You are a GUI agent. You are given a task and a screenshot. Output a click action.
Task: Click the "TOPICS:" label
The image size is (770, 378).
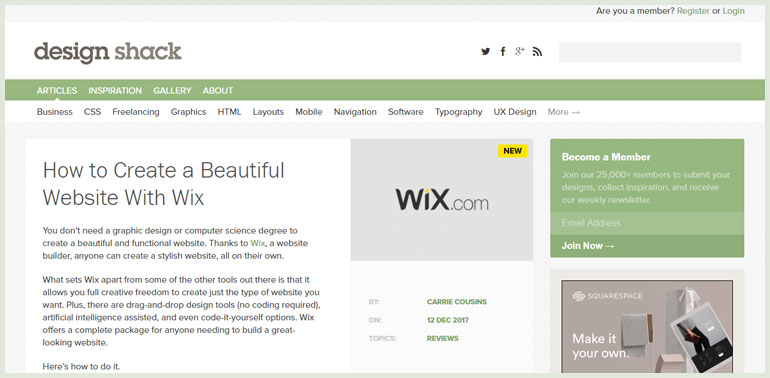coord(382,338)
